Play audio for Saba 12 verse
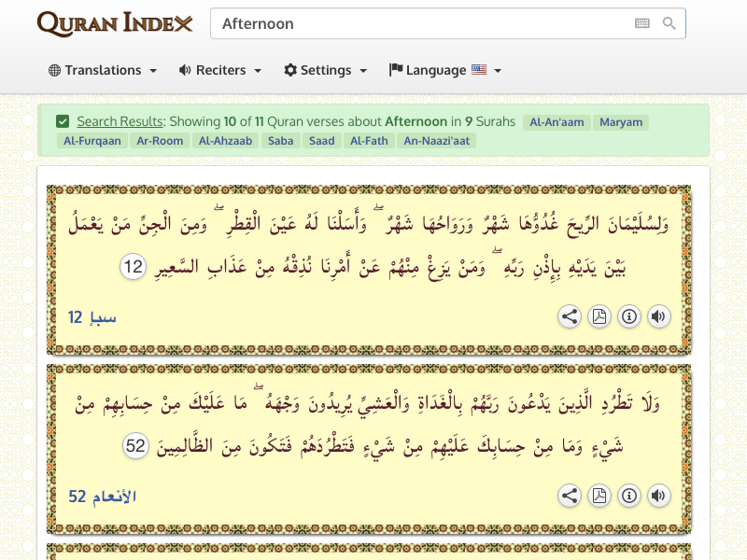This screenshot has width=747, height=560. click(659, 316)
